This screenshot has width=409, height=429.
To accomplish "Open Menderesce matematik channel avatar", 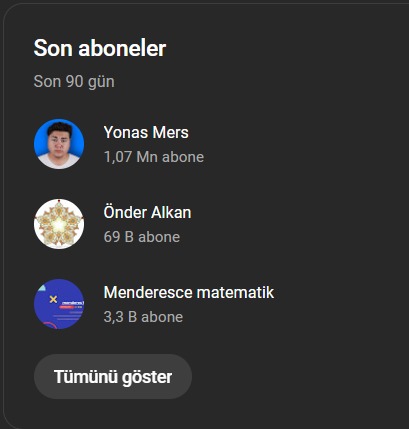I will click(x=59, y=304).
